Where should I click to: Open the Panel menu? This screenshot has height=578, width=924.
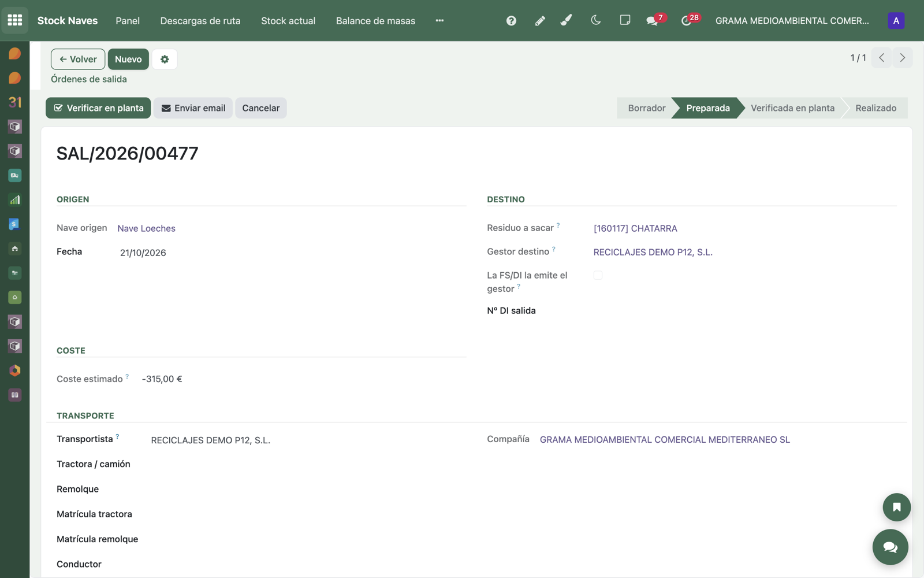pyautogui.click(x=128, y=21)
